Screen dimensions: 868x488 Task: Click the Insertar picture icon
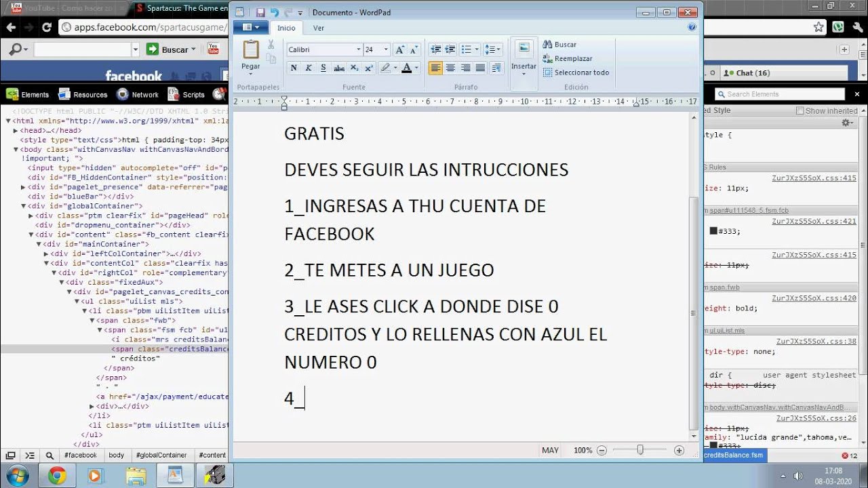click(524, 49)
